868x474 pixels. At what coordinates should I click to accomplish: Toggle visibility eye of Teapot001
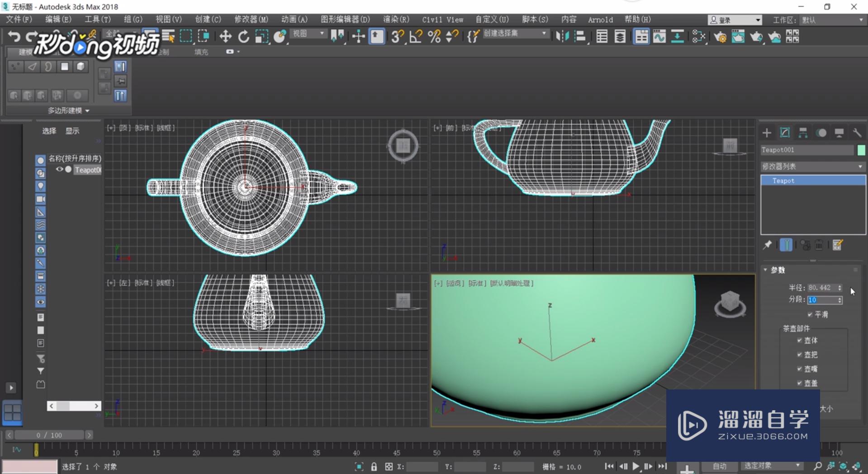point(59,170)
